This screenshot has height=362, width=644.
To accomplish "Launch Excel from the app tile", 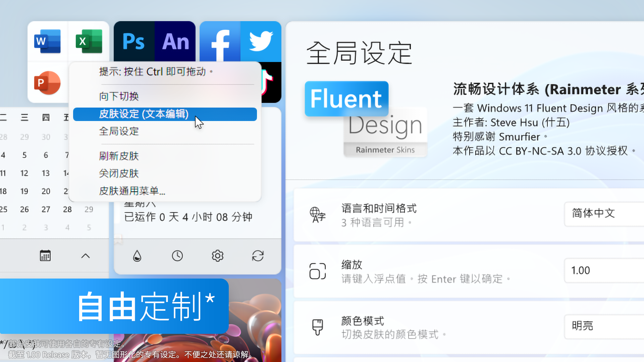I will tap(89, 42).
